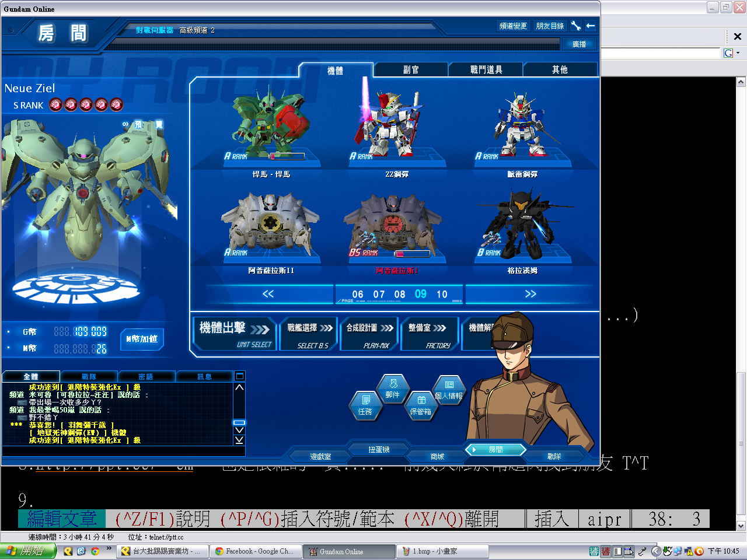
Task: Go to unit page 10
Action: [x=442, y=295]
